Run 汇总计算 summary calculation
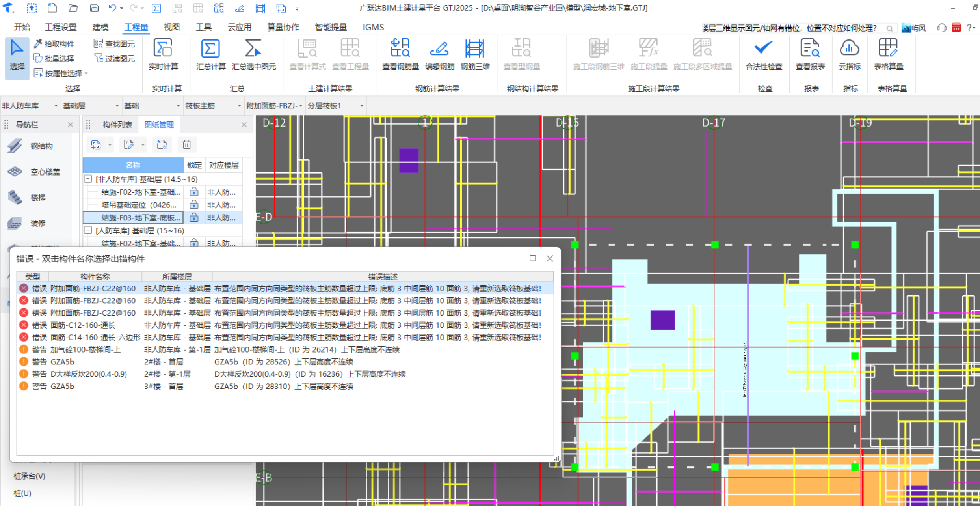Screen dimensions: 980x506 coord(211,55)
